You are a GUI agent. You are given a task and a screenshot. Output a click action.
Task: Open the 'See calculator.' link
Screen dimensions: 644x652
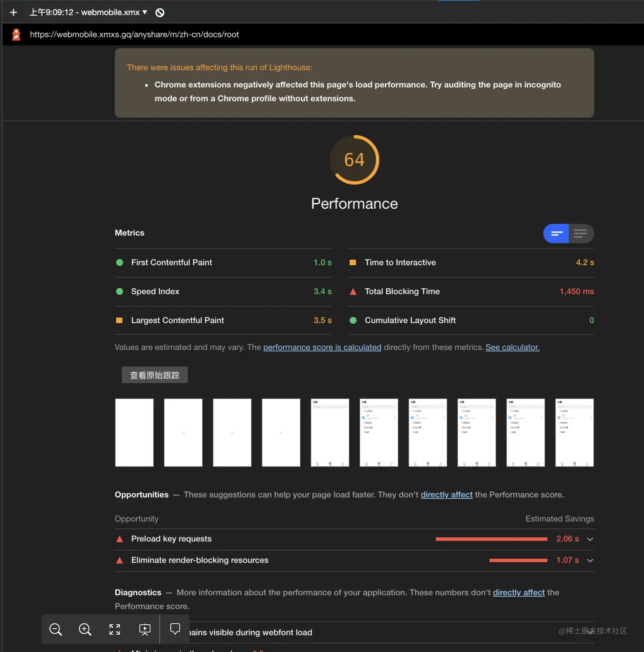512,347
